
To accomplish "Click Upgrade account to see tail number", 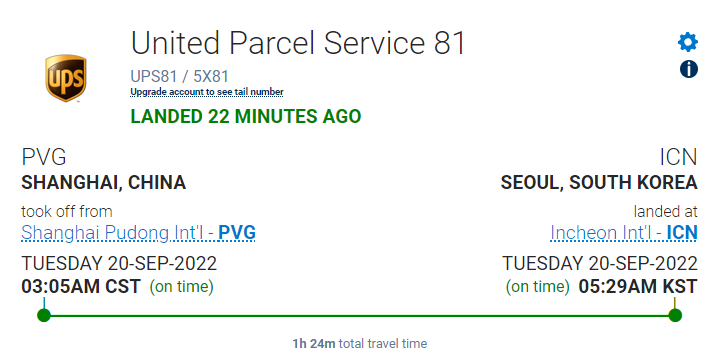I will pyautogui.click(x=207, y=92).
